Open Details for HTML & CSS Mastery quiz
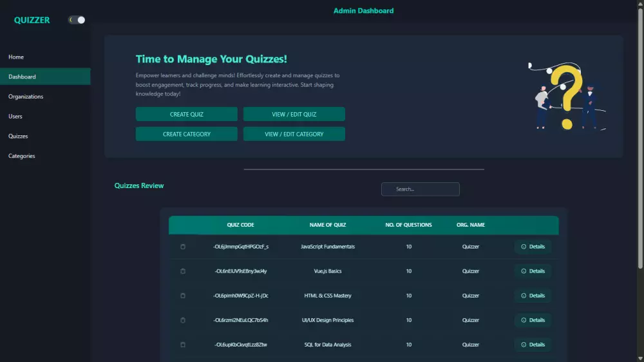 [533, 296]
